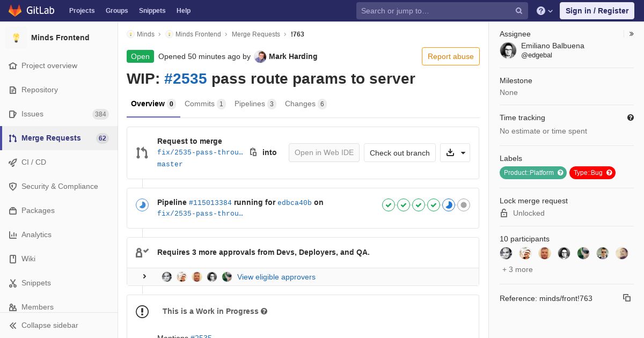Switch to the Commits tab

(205, 104)
